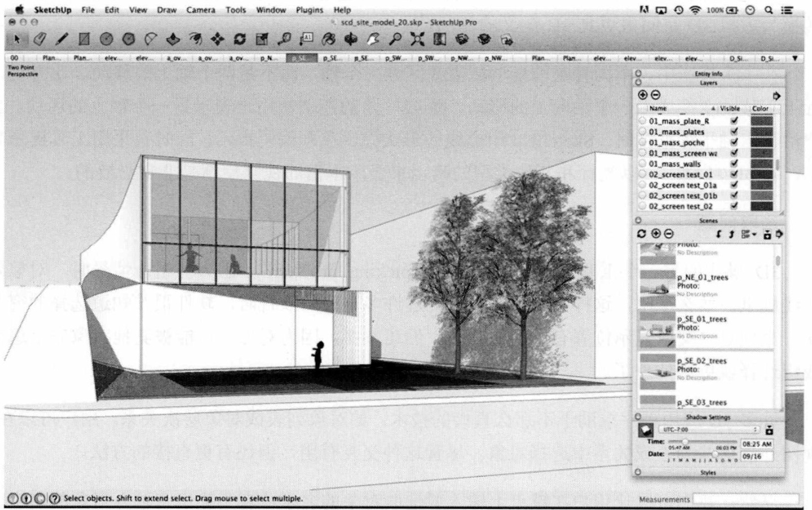This screenshot has height=510, width=812.
Task: Choose the Move tool with four arrows
Action: 218,39
